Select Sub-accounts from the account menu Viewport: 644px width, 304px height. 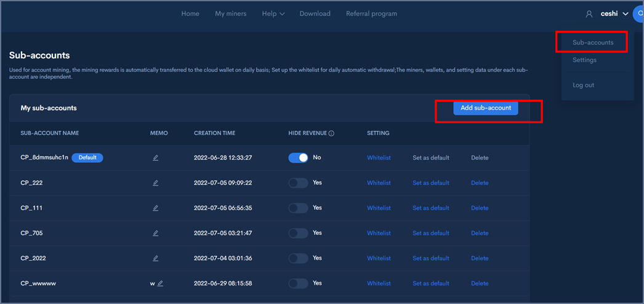tap(593, 43)
